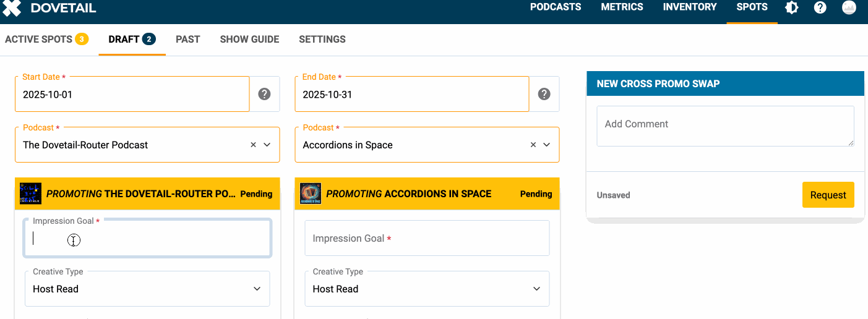Click the End Date help icon

point(544,94)
